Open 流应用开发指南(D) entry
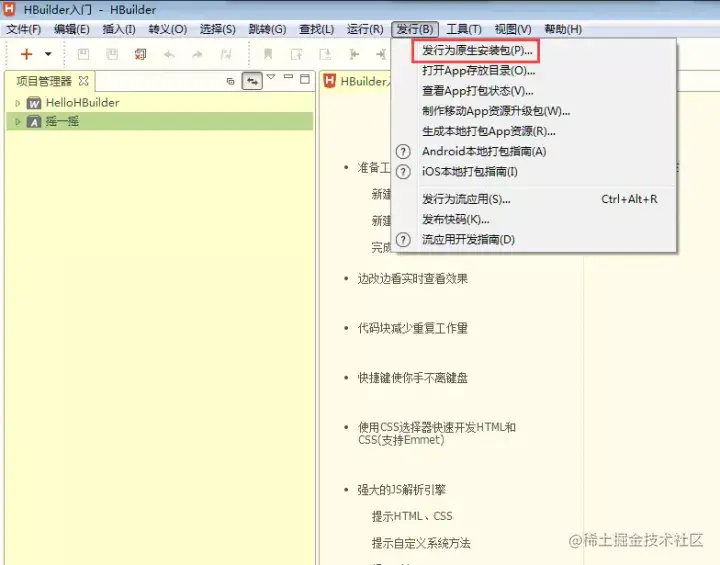The height and width of the screenshot is (565, 720). tap(534, 240)
